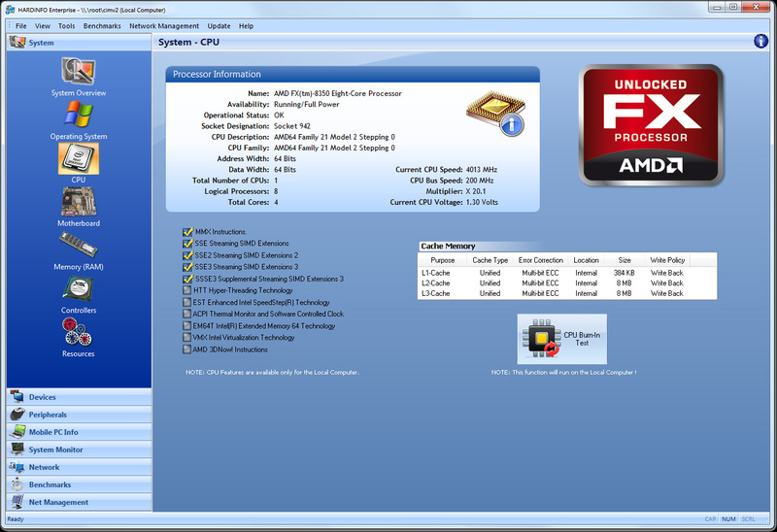Click the Network section icon
This screenshot has height=532, width=777.
point(17,467)
